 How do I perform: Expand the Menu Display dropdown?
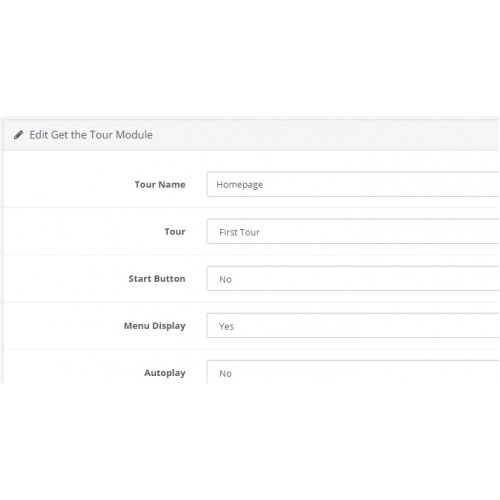coord(353,325)
